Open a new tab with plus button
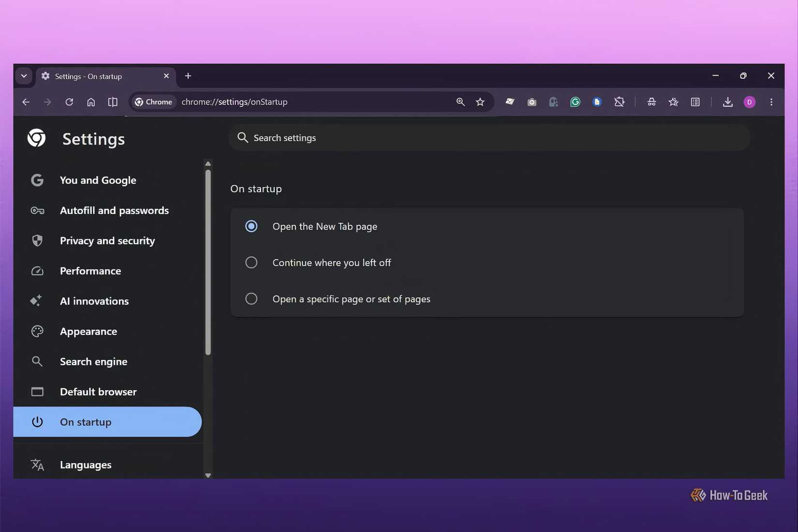798x532 pixels. 188,76
